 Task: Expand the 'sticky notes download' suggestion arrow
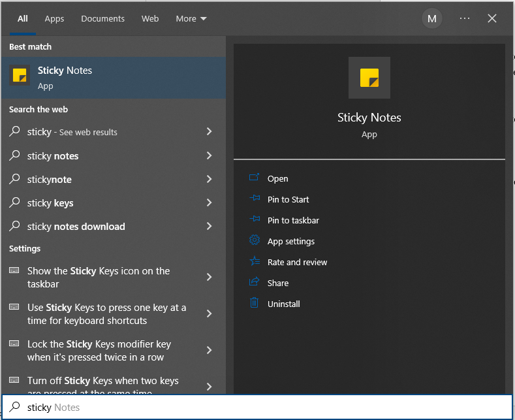209,227
